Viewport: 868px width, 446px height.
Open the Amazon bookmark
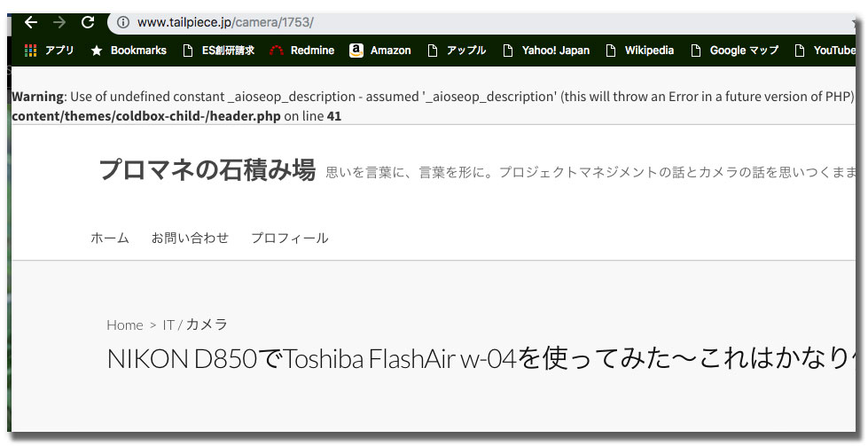coord(380,51)
